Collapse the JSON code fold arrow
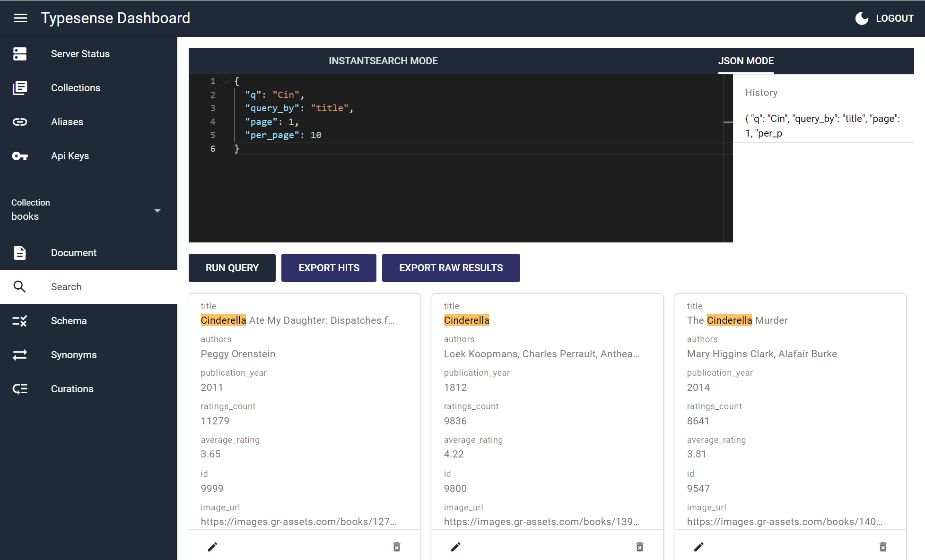The image size is (925, 560). (226, 81)
